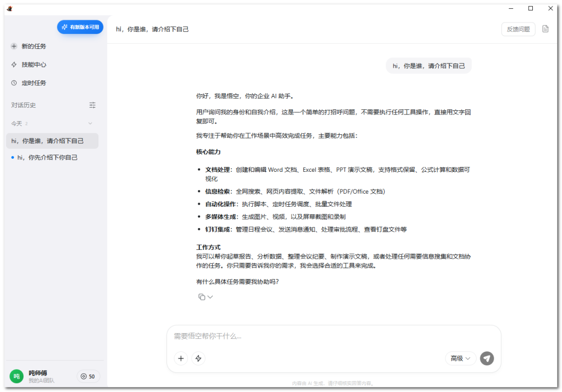Copy the assistant reply with copy icon
The image size is (562, 392).
coord(202,297)
